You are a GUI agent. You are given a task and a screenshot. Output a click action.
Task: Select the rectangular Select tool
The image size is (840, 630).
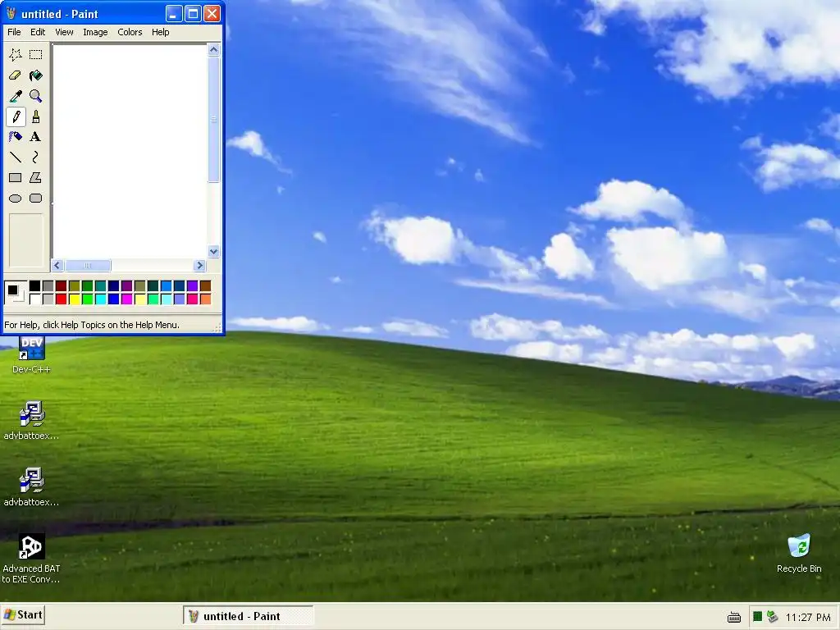pyautogui.click(x=36, y=55)
